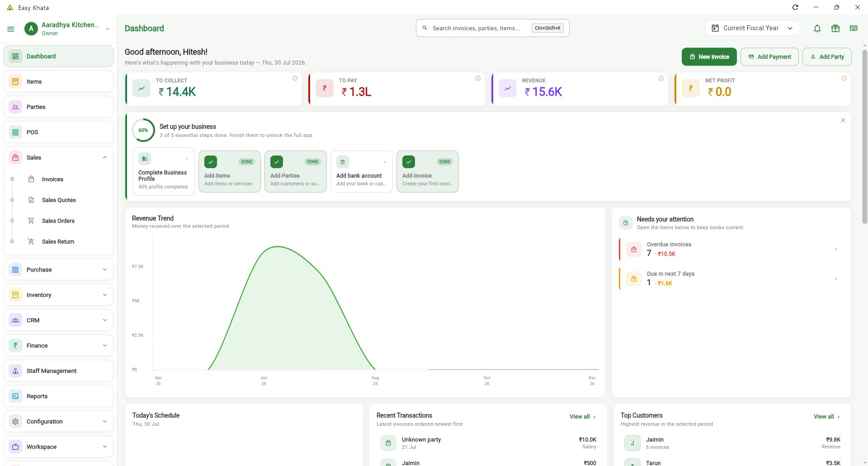This screenshot has width=868, height=466.
Task: Select Dashboard in the sidebar
Action: [x=58, y=56]
